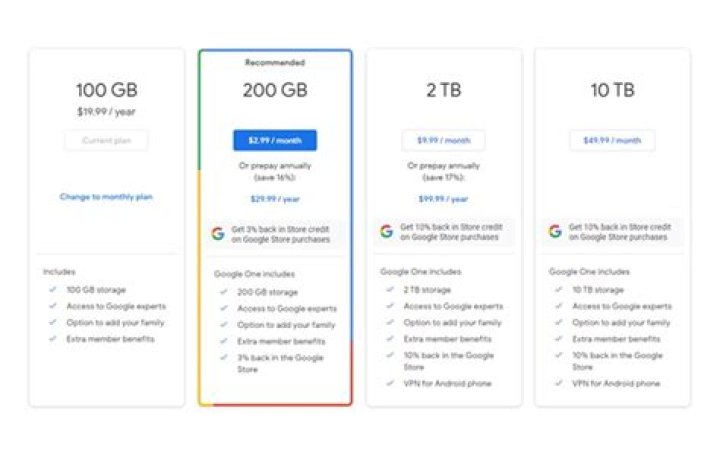
Task: Select the $99.99 / year prepay link
Action: [443, 199]
